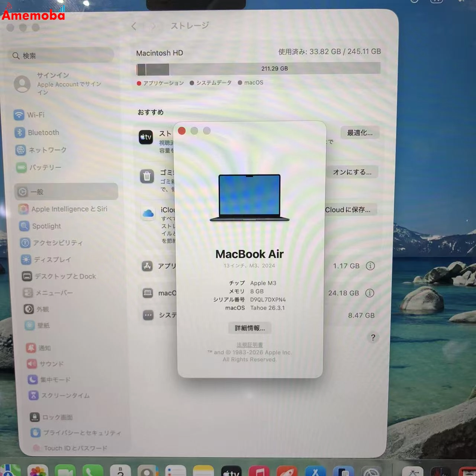Open Photos from the Dock

[38, 471]
